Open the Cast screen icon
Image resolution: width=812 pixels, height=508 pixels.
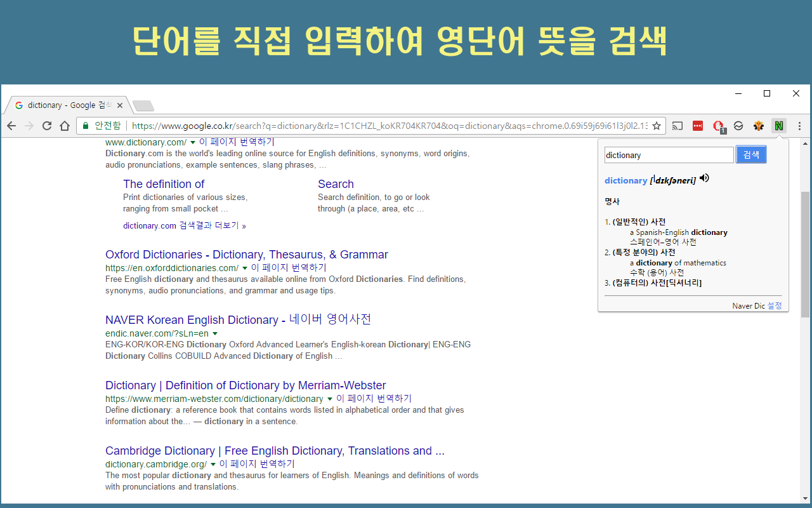678,126
